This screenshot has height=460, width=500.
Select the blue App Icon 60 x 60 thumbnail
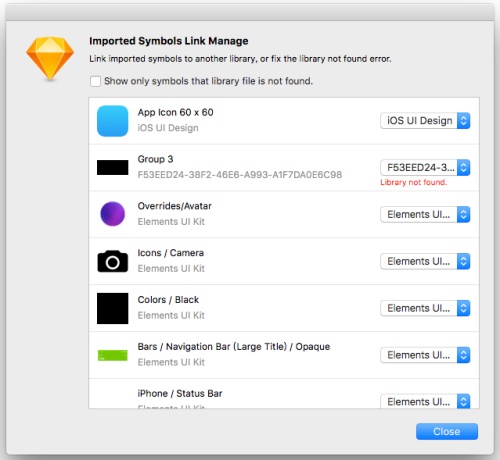click(113, 121)
